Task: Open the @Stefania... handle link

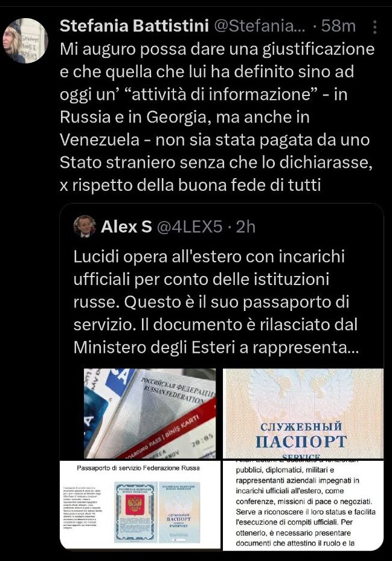Action: coord(260,26)
